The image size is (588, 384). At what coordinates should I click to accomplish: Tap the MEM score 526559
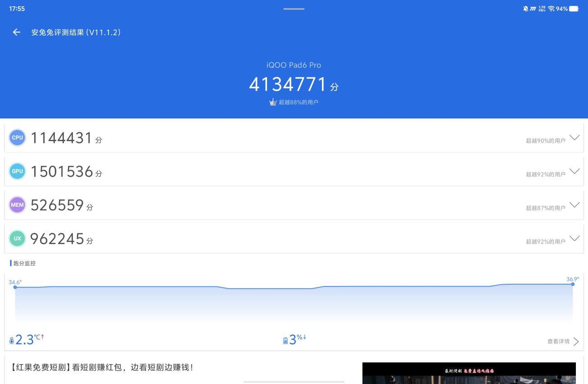[57, 205]
